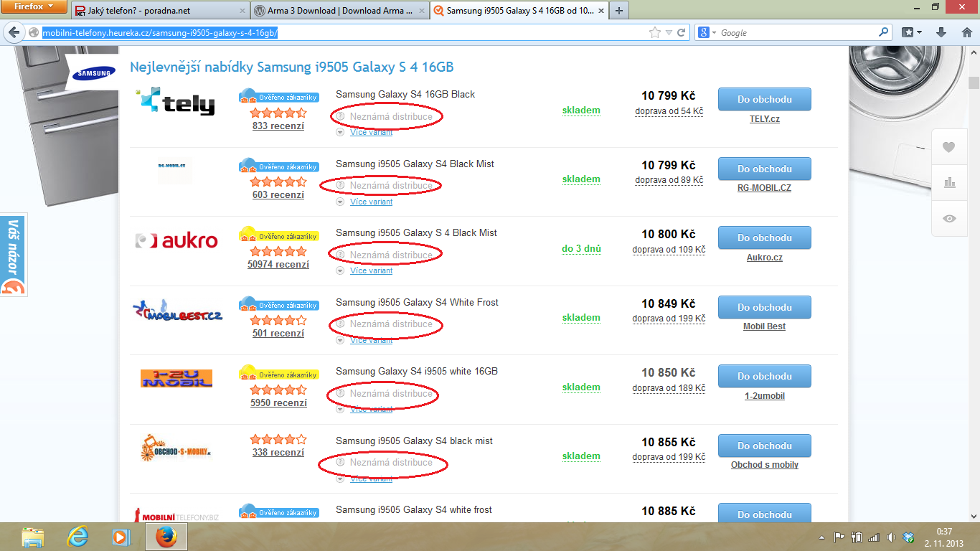Screen dimensions: 980x551
Task: Click the yellow 'Ověřeno zákazníky' badge for Aukro
Action: (279, 235)
